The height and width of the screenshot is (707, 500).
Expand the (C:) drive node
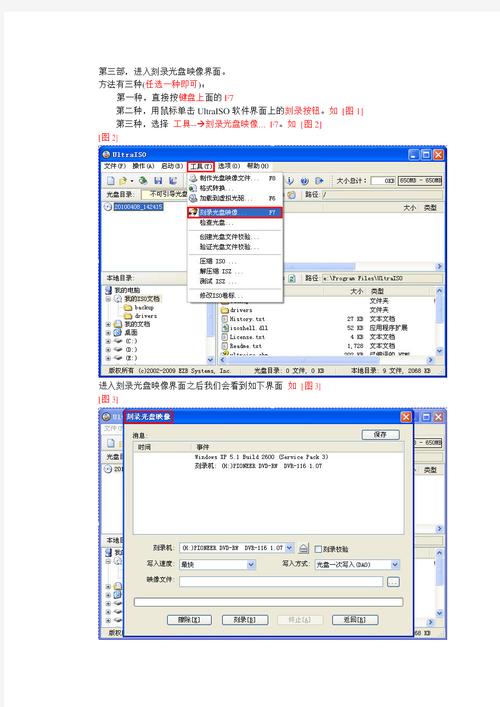tap(108, 341)
